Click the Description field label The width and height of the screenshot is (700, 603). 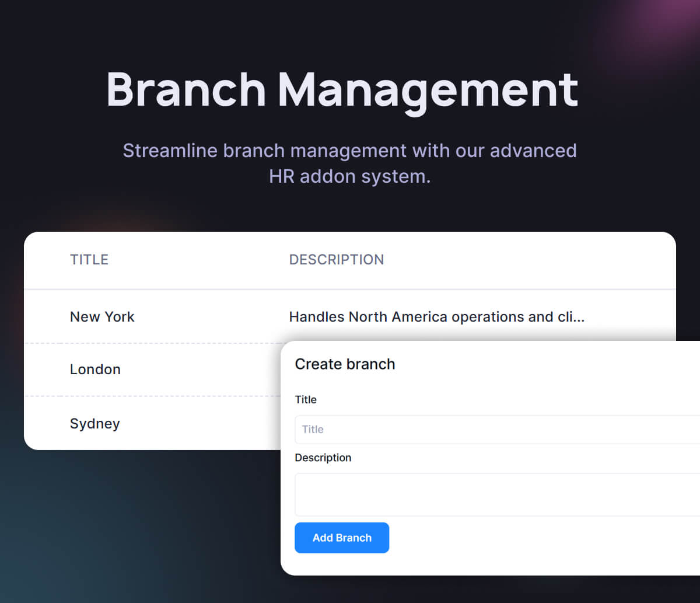point(323,458)
